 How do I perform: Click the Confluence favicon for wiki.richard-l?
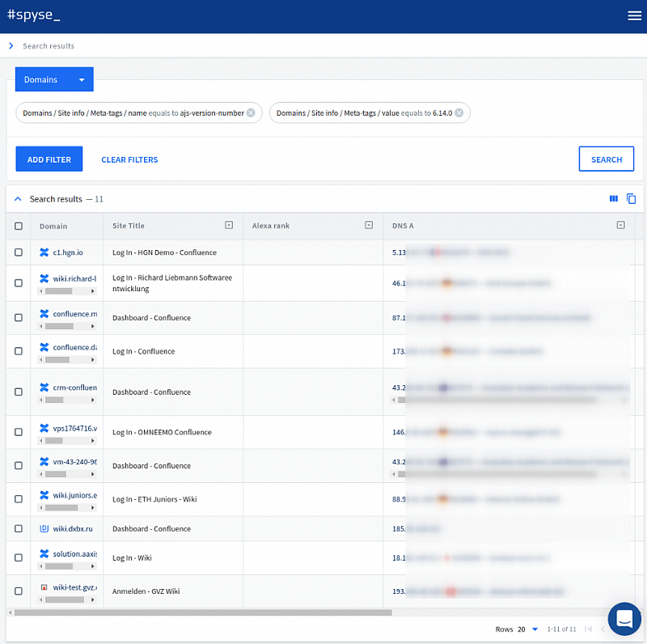[44, 278]
